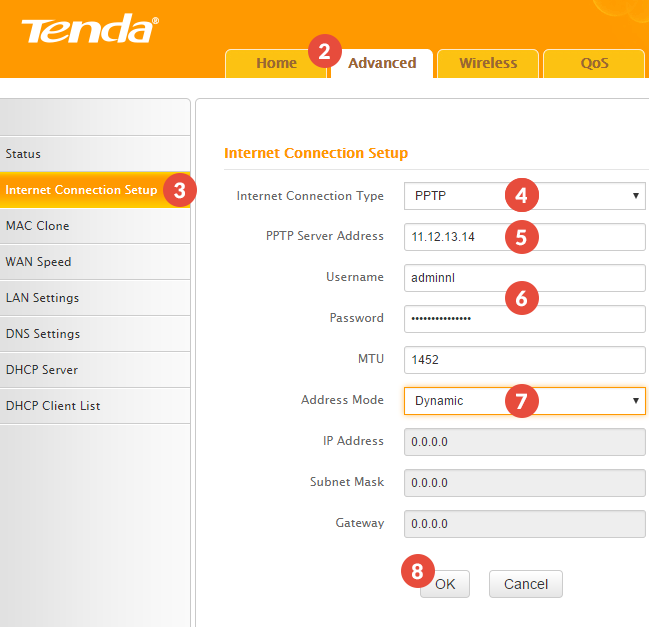The height and width of the screenshot is (627, 649).
Task: Click the Username label
Action: 355,277
